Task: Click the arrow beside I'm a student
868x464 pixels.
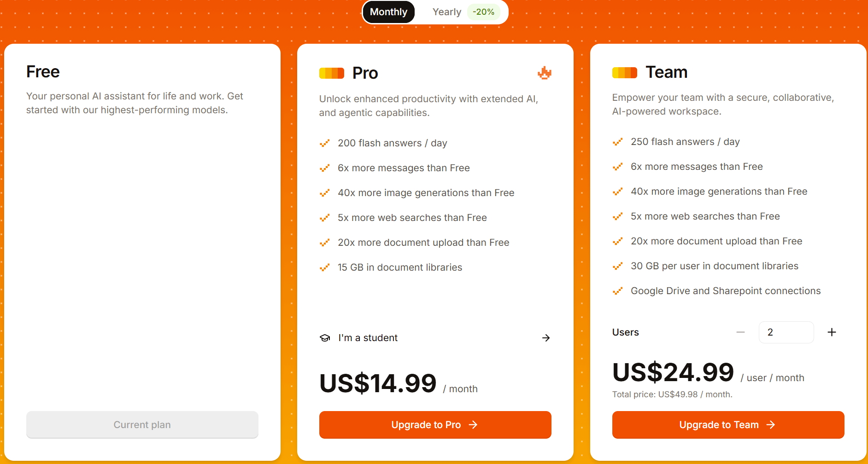Action: click(546, 338)
